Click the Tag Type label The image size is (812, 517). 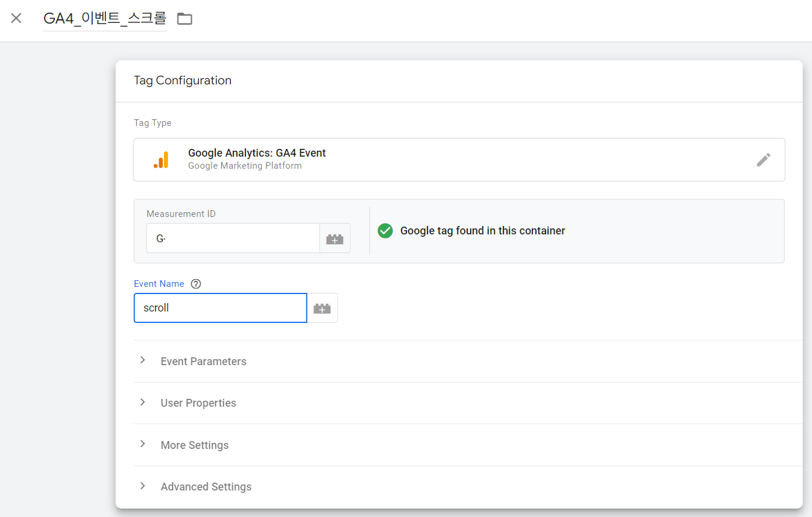tap(153, 123)
